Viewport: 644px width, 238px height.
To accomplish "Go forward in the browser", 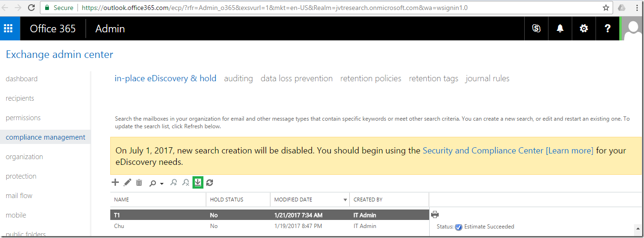I will [x=18, y=8].
